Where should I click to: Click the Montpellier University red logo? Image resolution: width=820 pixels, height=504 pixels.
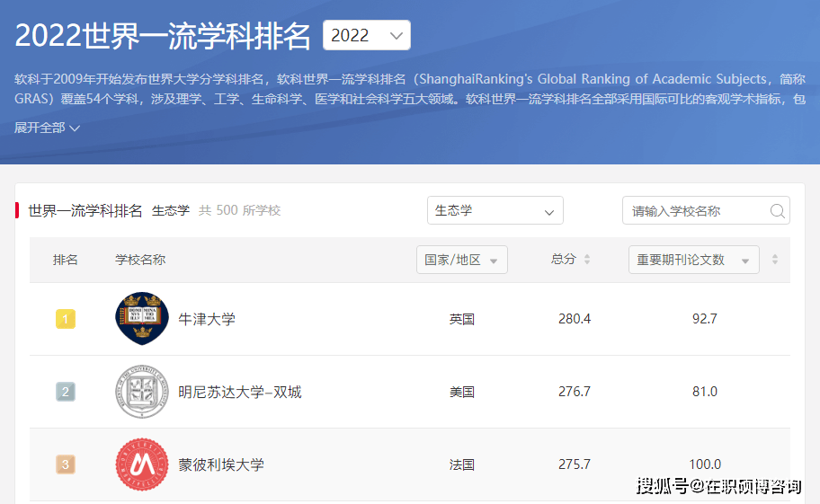[142, 464]
